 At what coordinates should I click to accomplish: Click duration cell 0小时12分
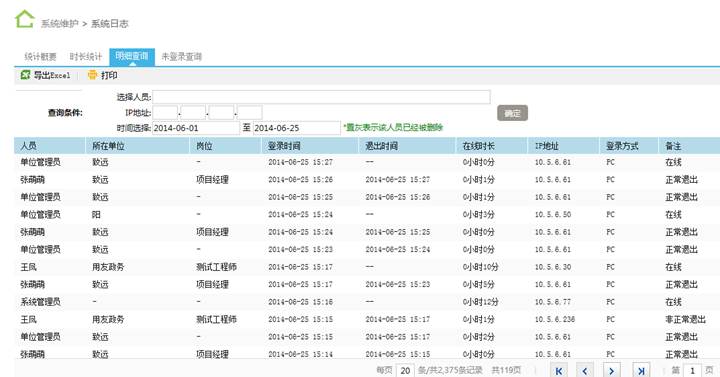point(480,302)
